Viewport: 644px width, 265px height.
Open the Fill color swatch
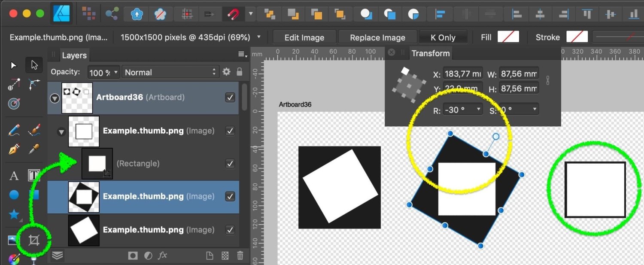508,37
